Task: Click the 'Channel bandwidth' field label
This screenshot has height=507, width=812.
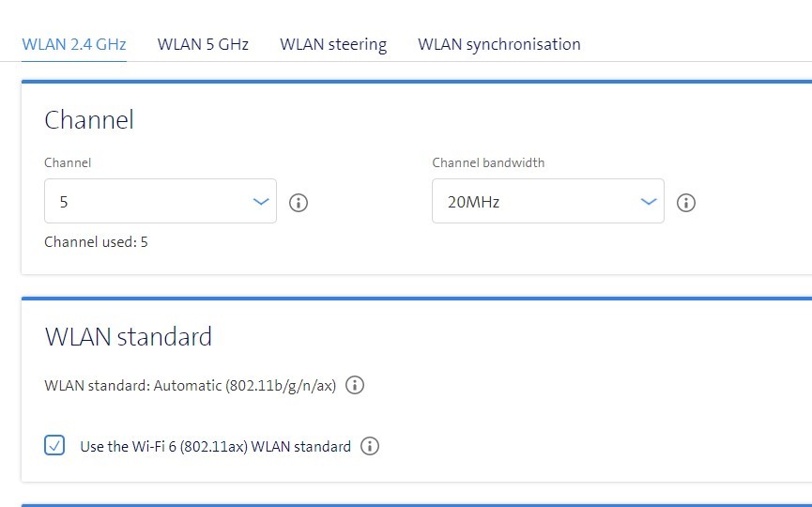Action: (x=488, y=162)
